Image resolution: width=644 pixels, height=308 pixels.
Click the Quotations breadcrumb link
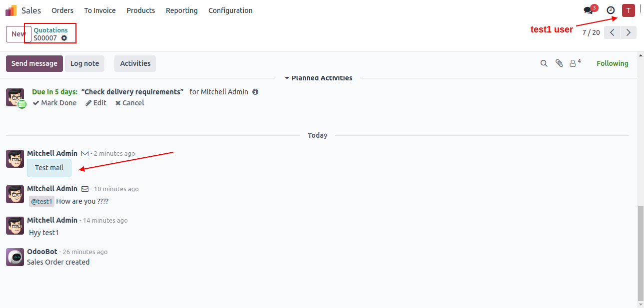pyautogui.click(x=50, y=30)
